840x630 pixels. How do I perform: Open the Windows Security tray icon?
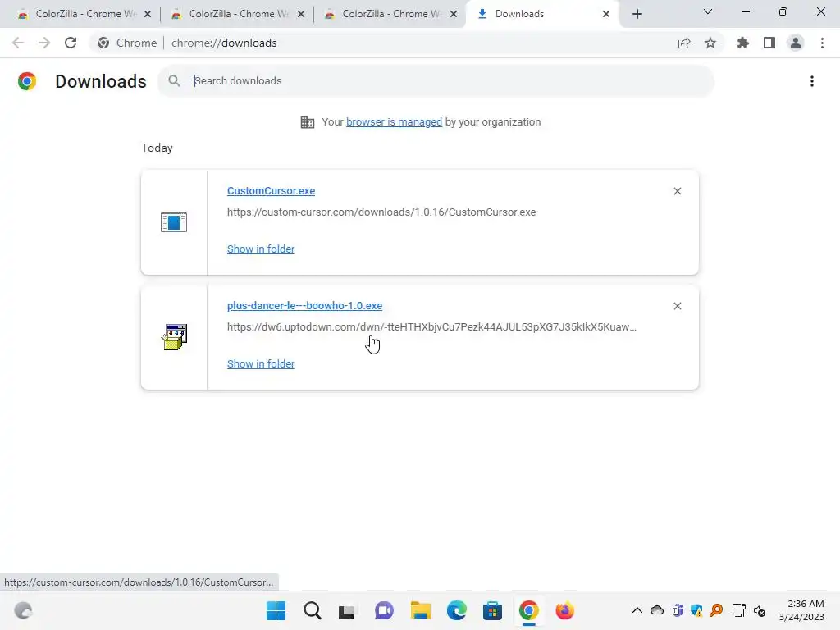697,610
